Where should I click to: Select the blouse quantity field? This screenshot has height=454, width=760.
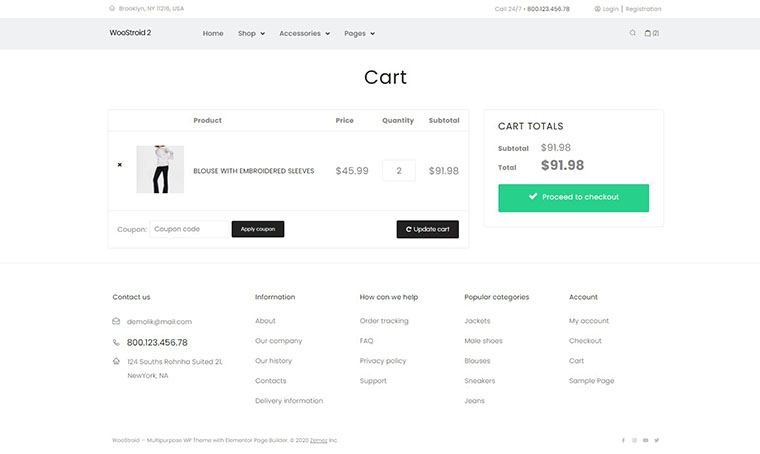coord(398,171)
